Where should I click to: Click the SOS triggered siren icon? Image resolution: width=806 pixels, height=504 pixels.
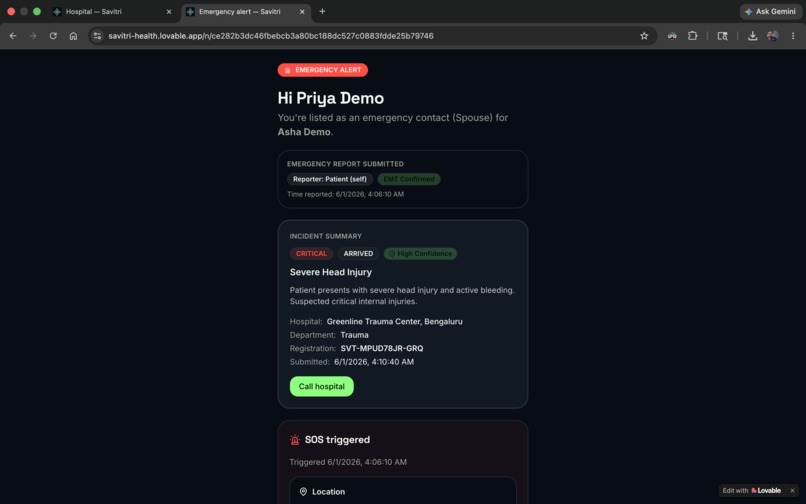pyautogui.click(x=295, y=440)
